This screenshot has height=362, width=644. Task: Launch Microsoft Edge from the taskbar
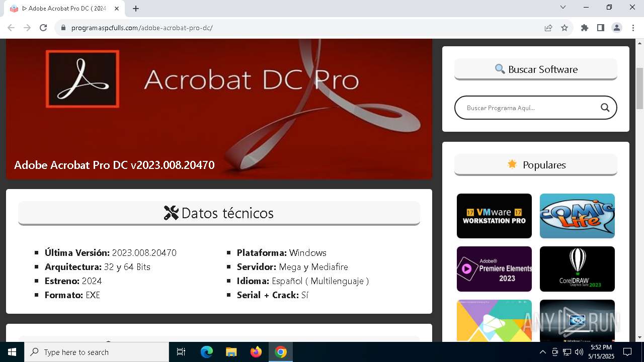207,352
